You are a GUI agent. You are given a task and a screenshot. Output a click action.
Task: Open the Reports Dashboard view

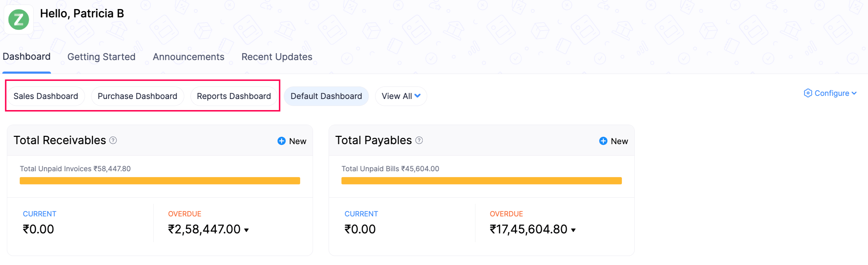[x=234, y=96]
